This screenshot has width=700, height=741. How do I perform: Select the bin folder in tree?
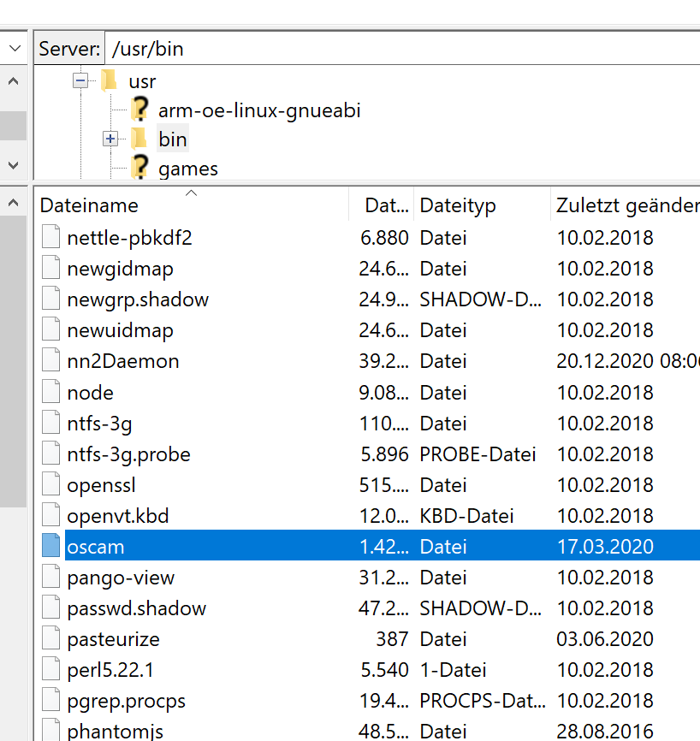(172, 139)
